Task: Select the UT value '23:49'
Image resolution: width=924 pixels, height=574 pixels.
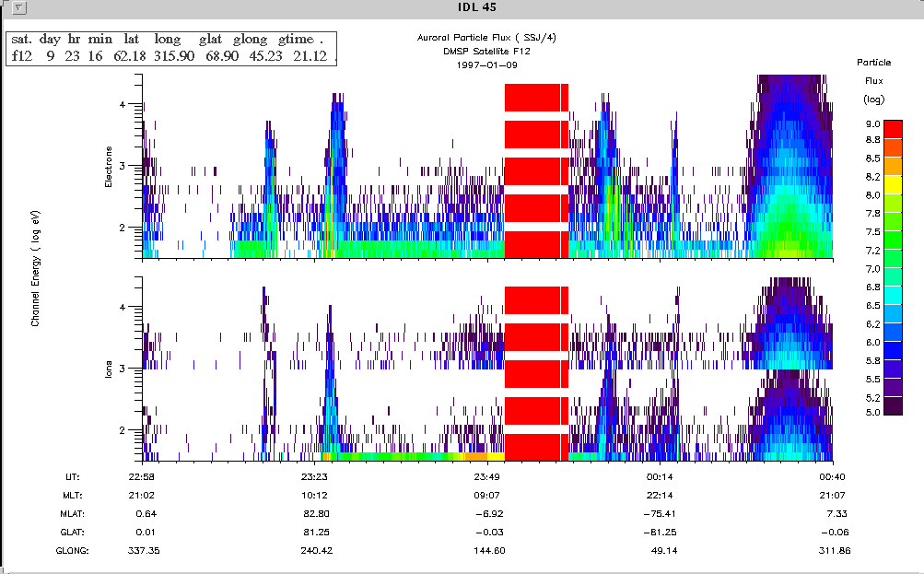Action: click(x=486, y=476)
